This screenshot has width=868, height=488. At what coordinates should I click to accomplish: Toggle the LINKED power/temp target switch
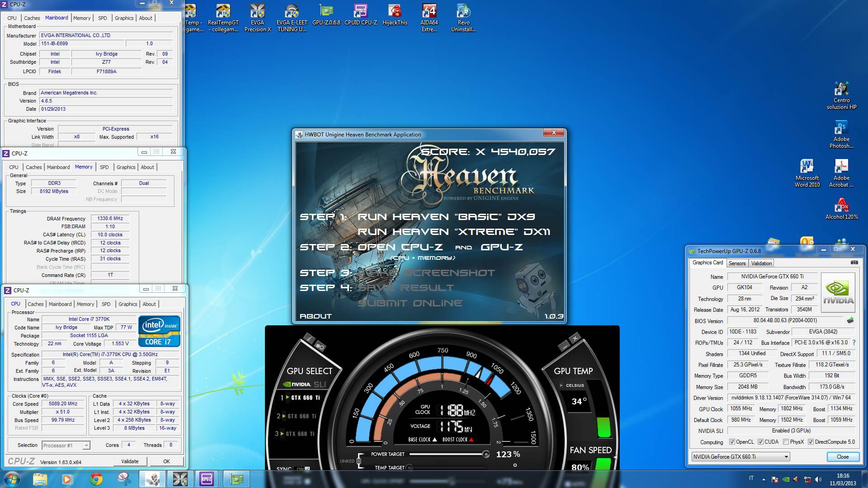(359, 461)
